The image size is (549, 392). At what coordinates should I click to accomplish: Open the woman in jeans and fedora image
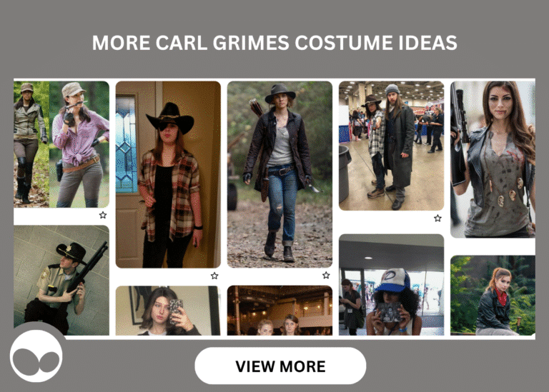tap(280, 174)
